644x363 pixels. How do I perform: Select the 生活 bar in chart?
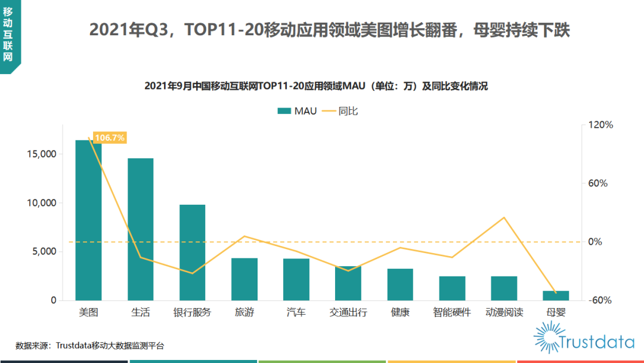pos(140,229)
